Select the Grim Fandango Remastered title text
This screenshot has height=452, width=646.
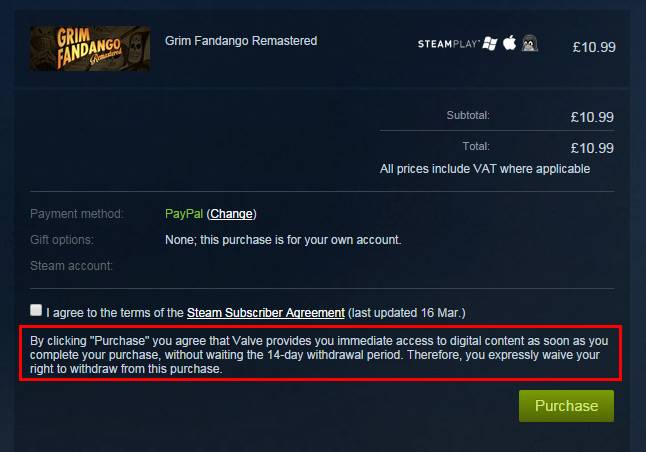point(241,41)
